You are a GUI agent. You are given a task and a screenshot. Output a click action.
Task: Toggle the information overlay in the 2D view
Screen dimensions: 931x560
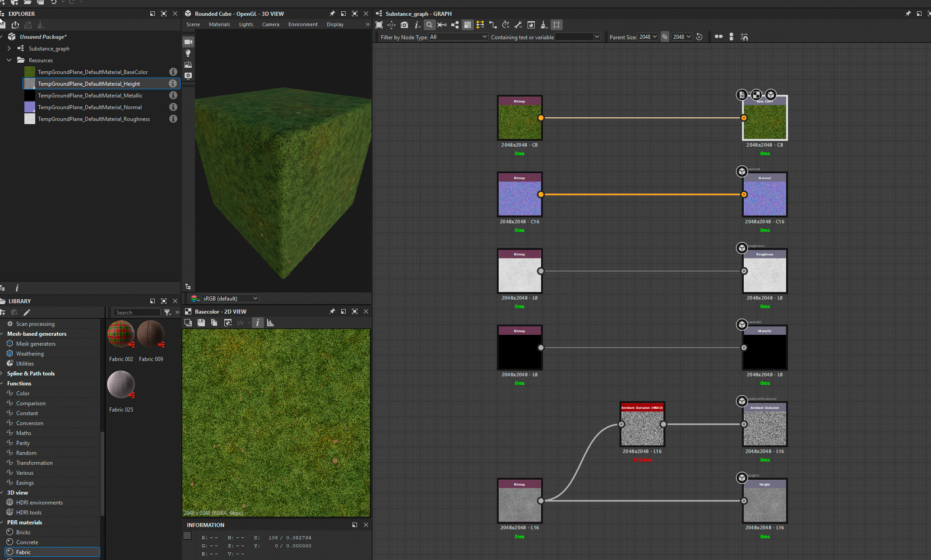coord(257,323)
